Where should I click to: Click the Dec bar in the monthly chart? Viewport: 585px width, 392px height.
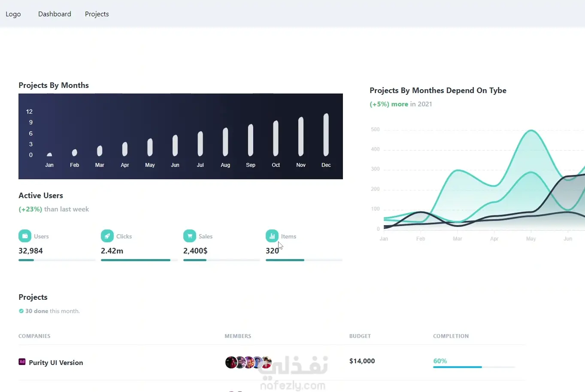(x=326, y=135)
